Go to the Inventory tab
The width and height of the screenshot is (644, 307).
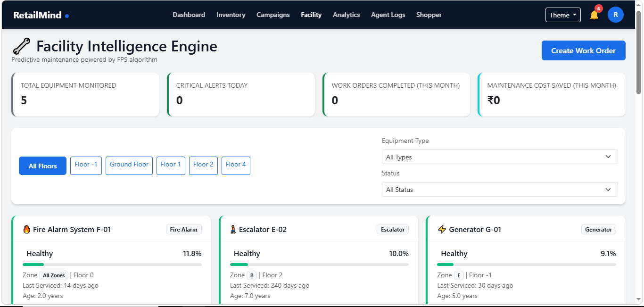click(x=231, y=15)
